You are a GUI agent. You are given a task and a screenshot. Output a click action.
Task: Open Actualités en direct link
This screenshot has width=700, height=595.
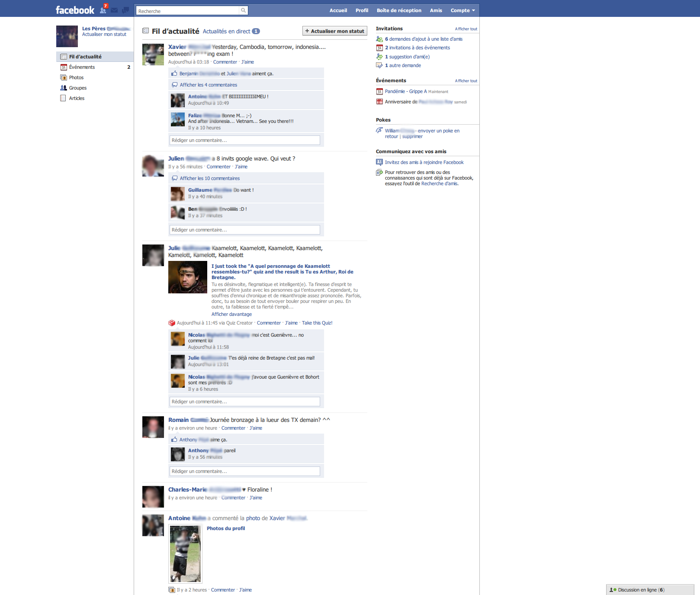(226, 31)
